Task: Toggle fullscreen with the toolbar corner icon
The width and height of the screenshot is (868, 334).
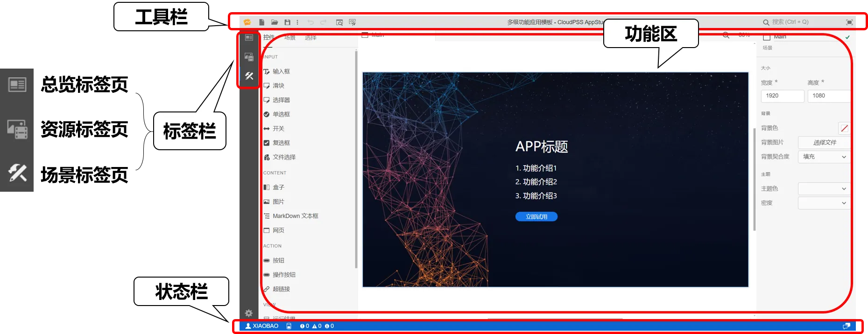Action: 849,22
